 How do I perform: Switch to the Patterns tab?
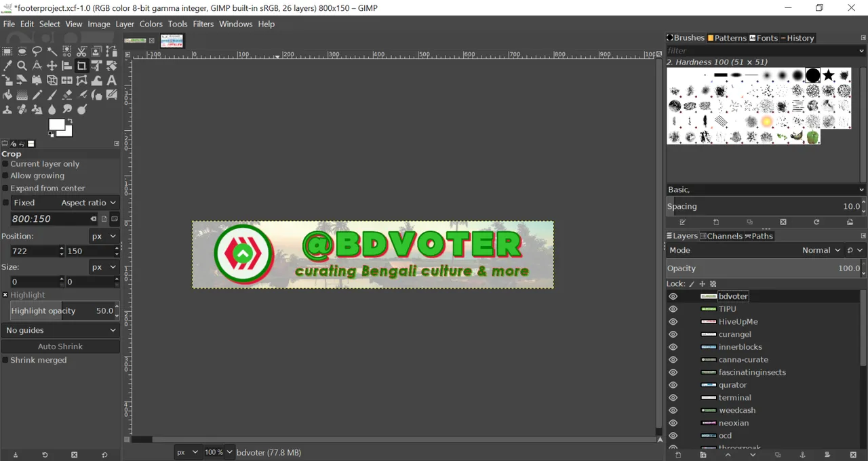[727, 38]
